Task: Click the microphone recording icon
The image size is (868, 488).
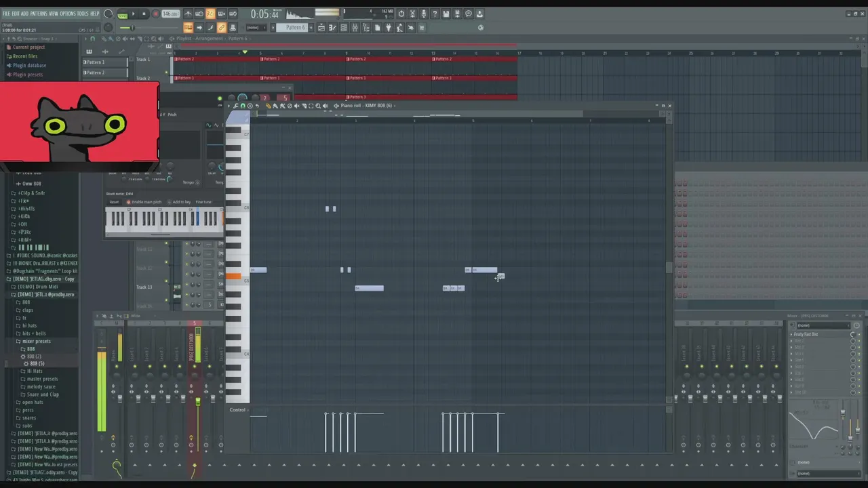Action: coord(423,14)
